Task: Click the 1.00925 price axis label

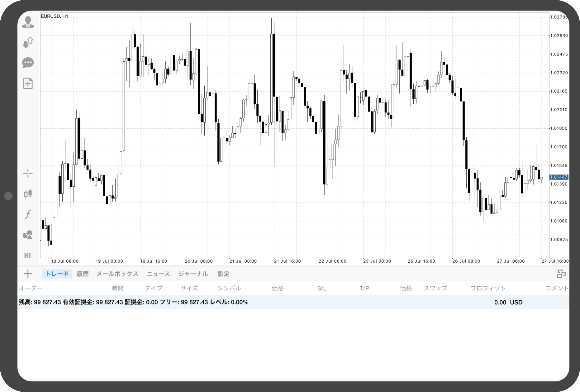Action: click(559, 240)
